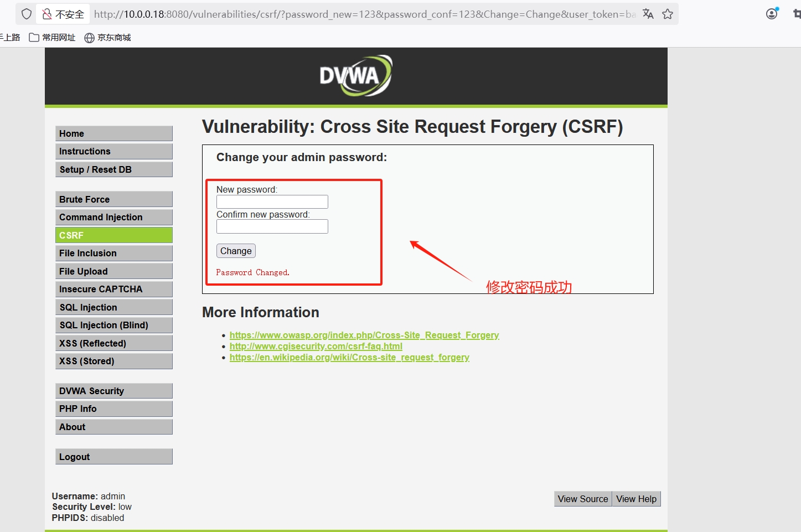Open Brute Force vulnerability page
The image size is (801, 532).
(x=114, y=199)
